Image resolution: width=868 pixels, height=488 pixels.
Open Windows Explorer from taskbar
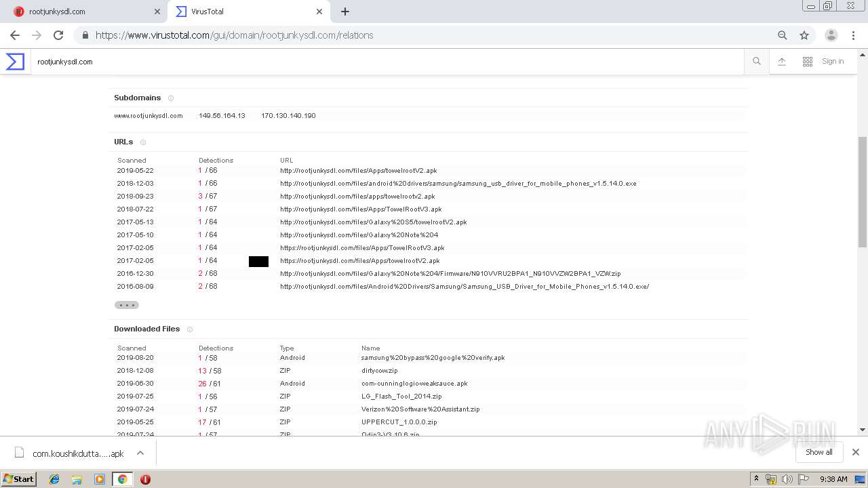(77, 479)
